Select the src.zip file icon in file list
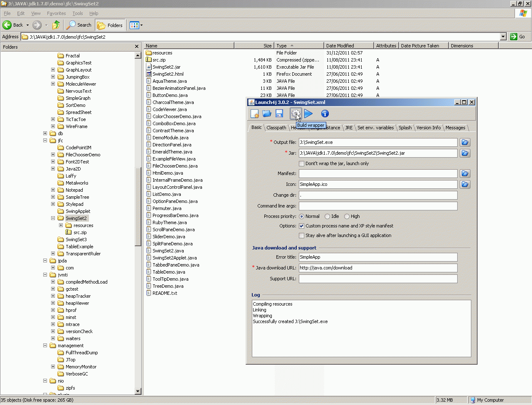Image resolution: width=532 pixels, height=405 pixels. tap(149, 60)
